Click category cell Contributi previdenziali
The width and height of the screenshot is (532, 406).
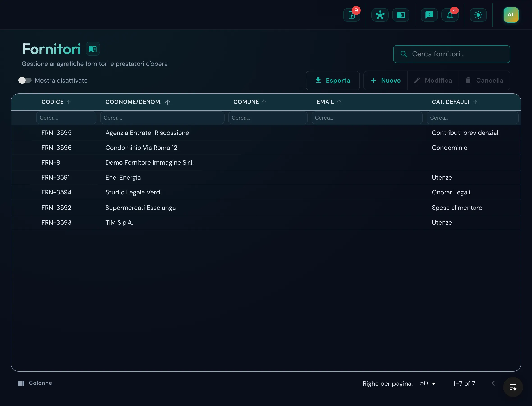[465, 133]
